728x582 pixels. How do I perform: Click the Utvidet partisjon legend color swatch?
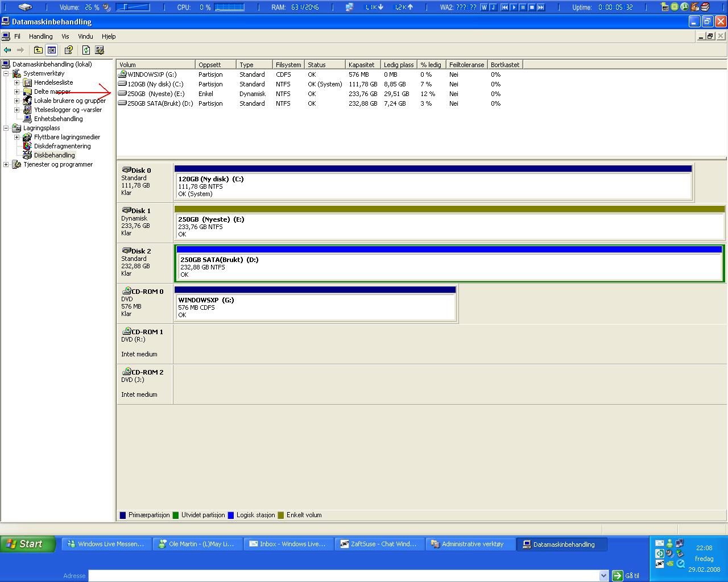176,516
